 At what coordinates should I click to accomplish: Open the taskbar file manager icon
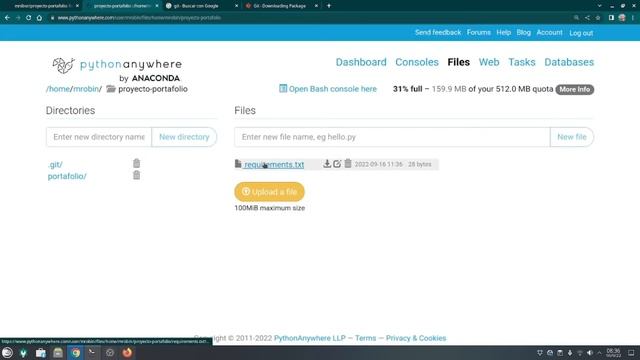pyautogui.click(x=58, y=353)
